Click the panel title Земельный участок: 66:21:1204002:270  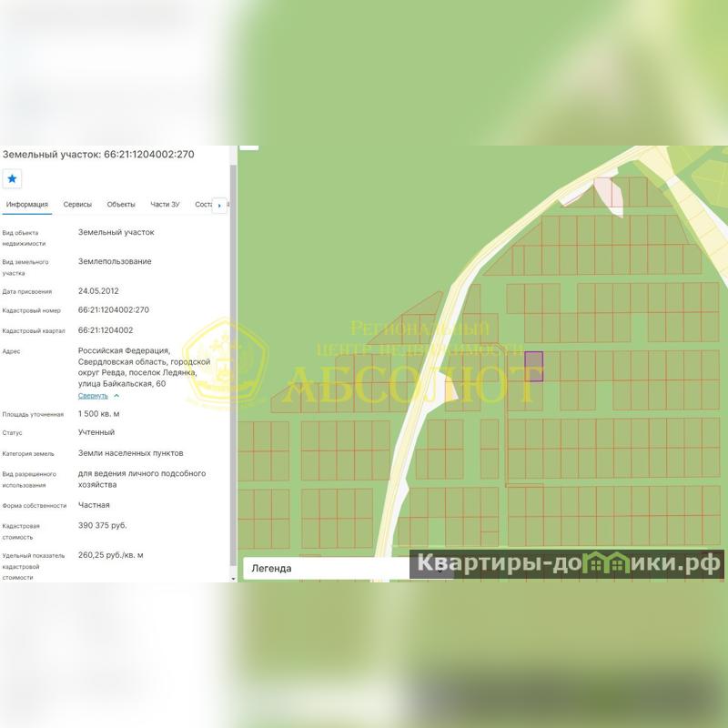click(98, 155)
